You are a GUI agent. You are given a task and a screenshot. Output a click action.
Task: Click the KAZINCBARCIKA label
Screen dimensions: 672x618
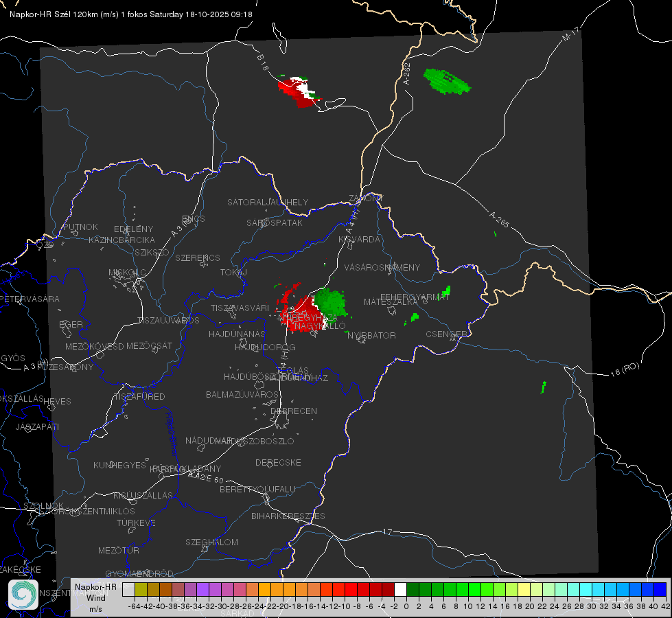[x=121, y=240]
